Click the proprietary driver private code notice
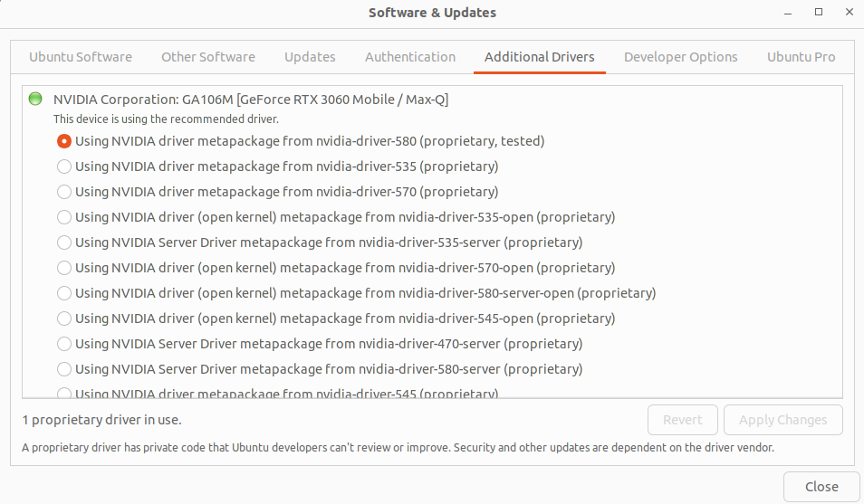 (398, 447)
